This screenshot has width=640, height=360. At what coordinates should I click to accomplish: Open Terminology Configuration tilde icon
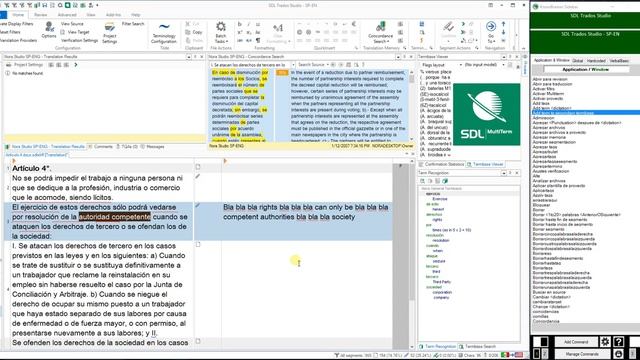pyautogui.click(x=164, y=27)
